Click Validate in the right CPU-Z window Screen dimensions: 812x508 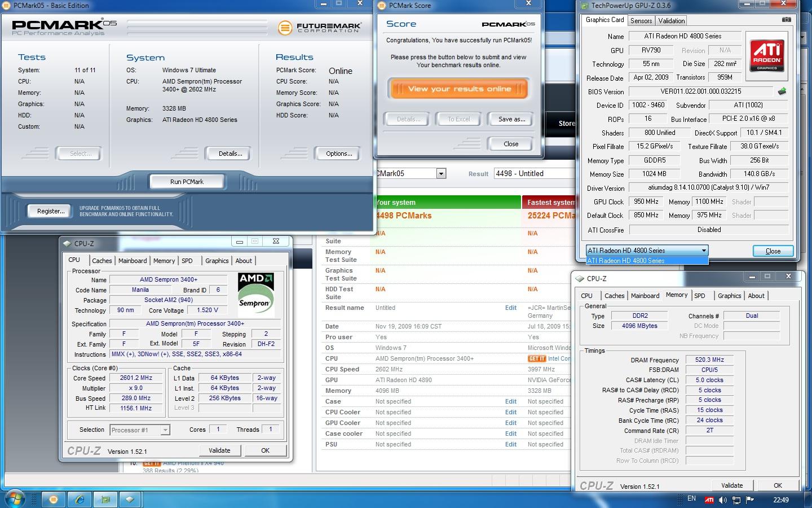pos(732,485)
